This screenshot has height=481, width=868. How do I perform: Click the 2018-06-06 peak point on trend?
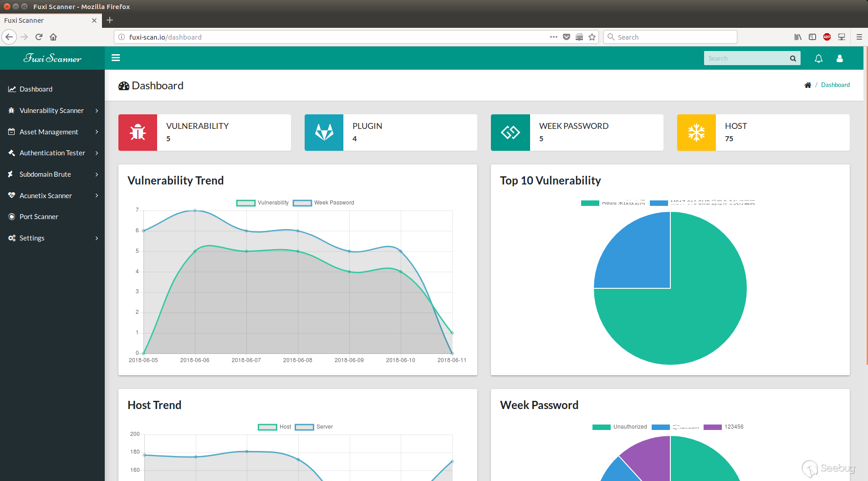pos(195,210)
